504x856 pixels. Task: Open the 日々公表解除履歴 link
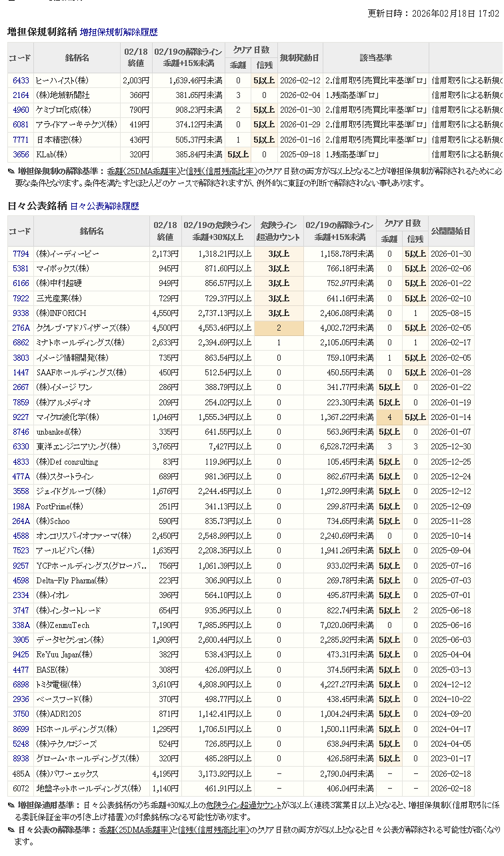point(105,207)
